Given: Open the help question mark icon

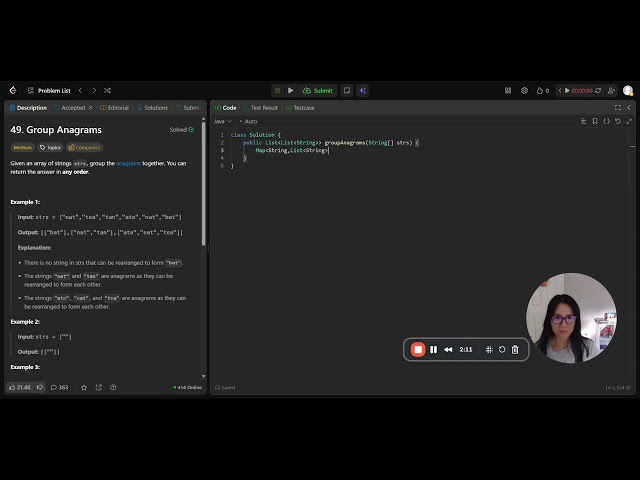Looking at the screenshot, I should (x=113, y=387).
